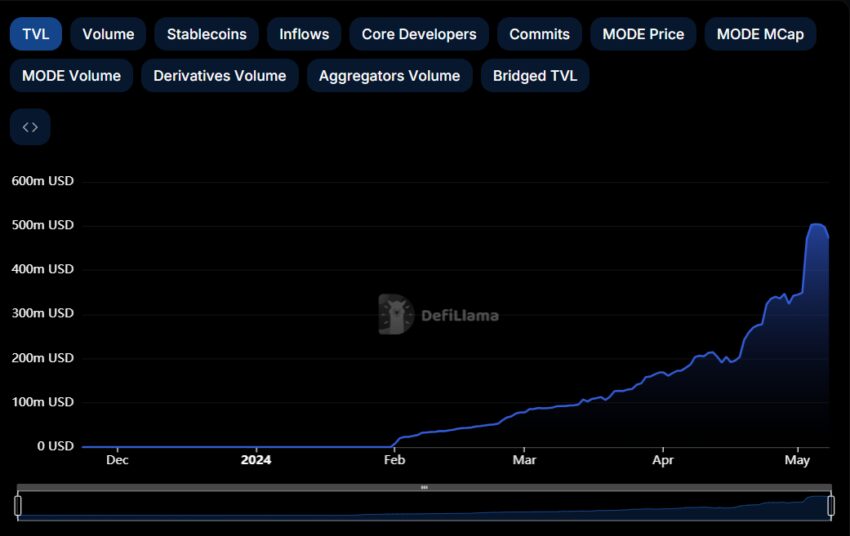Click the May date label
The width and height of the screenshot is (850, 536).
click(x=797, y=460)
